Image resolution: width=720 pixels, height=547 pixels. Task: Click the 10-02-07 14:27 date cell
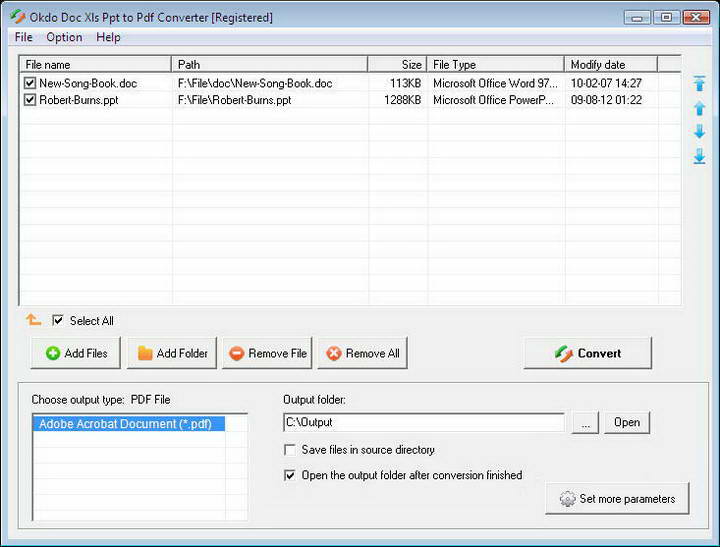click(x=606, y=83)
